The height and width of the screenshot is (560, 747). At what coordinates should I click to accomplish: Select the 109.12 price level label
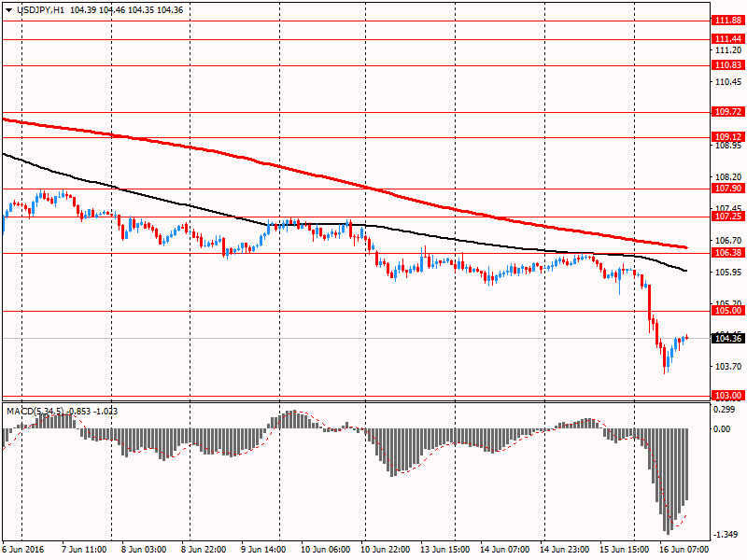[x=728, y=137]
